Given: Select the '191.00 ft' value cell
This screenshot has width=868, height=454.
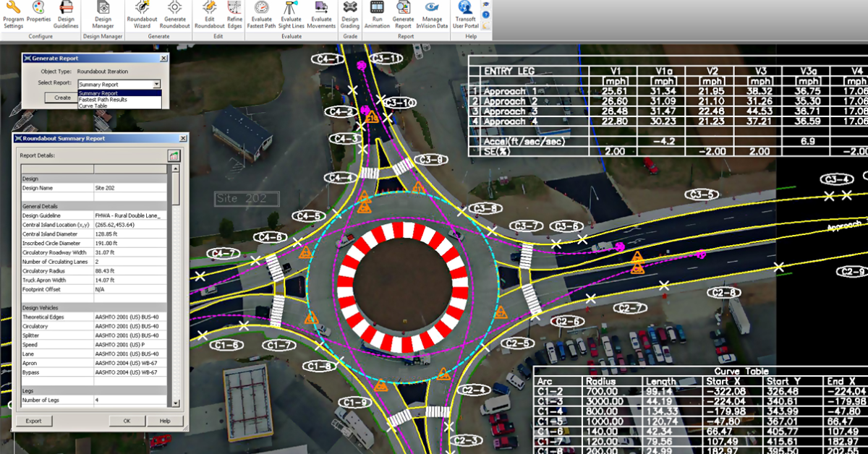Looking at the screenshot, I should tap(130, 244).
